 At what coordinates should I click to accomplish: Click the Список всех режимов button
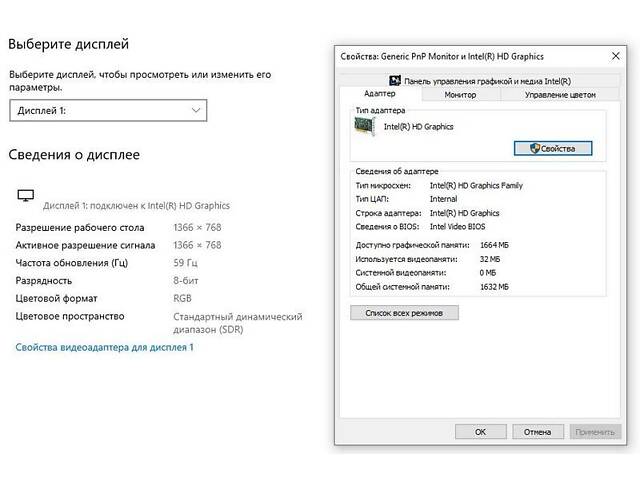pyautogui.click(x=405, y=313)
